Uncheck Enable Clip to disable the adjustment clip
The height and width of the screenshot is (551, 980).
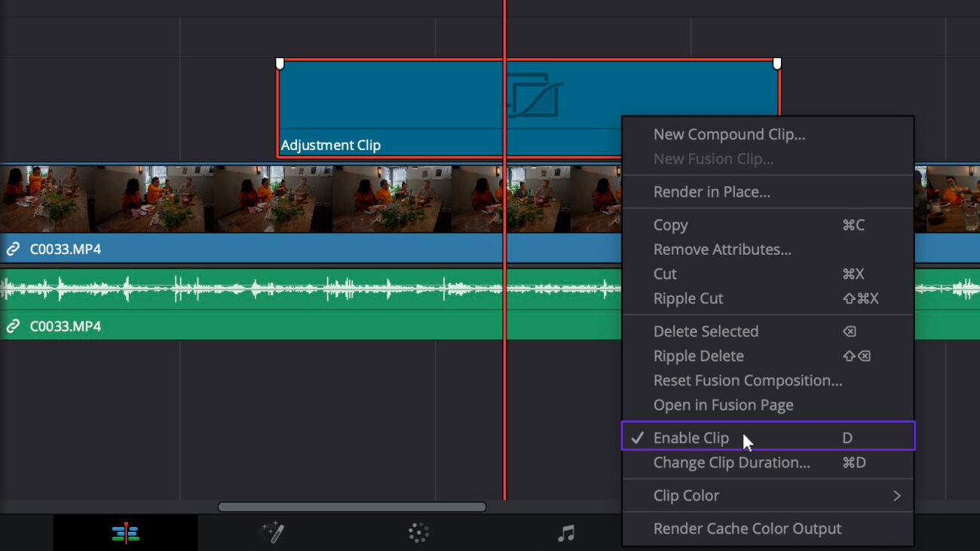(691, 437)
